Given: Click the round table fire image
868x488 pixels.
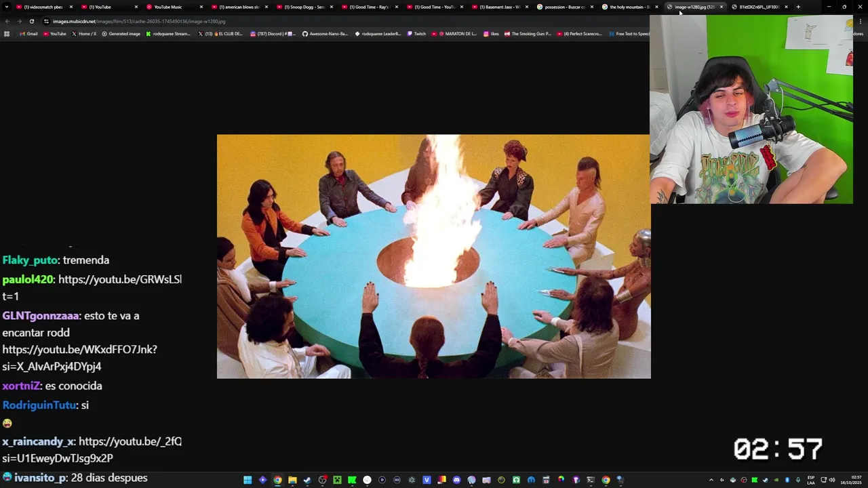Looking at the screenshot, I should point(433,256).
